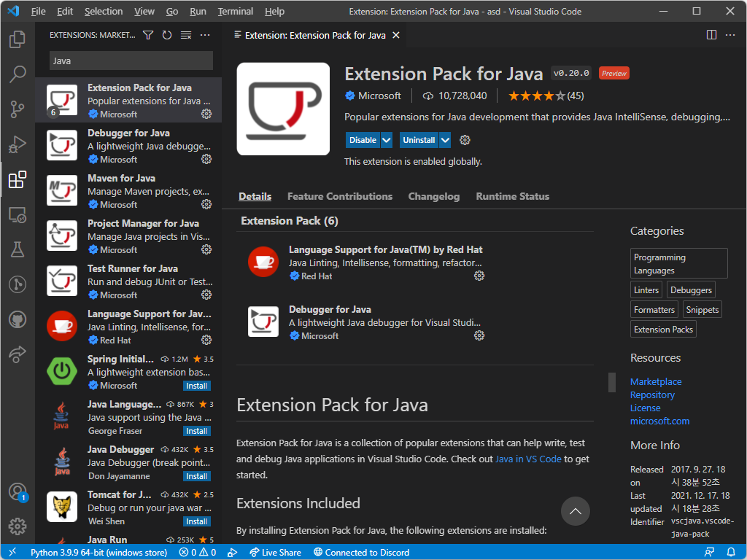Viewport: 747px width, 560px height.
Task: Open the Run and Debug view
Action: (x=18, y=145)
